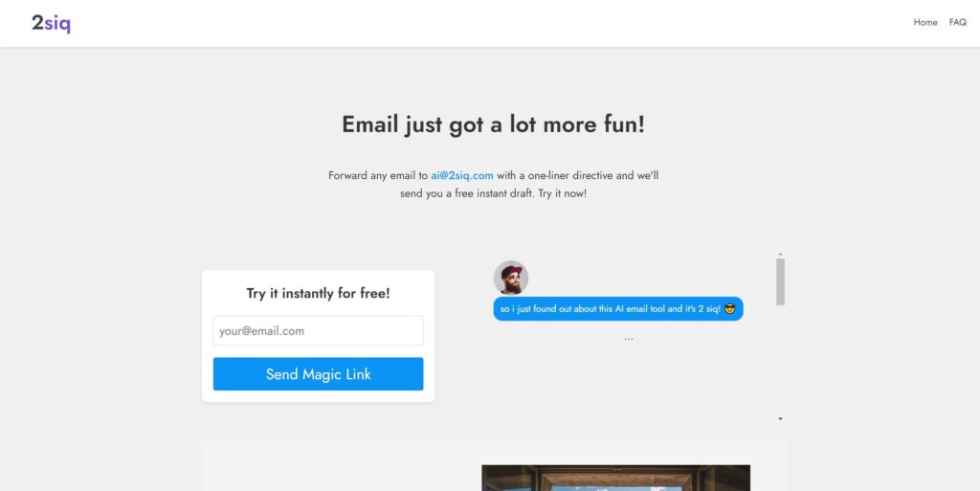Click the sunglasses emoji in chat message
Viewport: 980px width, 491px height.
[x=730, y=309]
